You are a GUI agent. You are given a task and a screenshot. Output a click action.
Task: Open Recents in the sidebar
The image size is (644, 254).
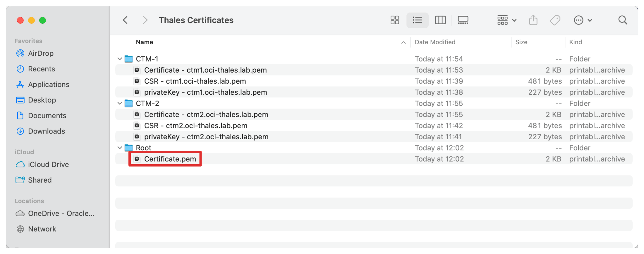(36, 69)
